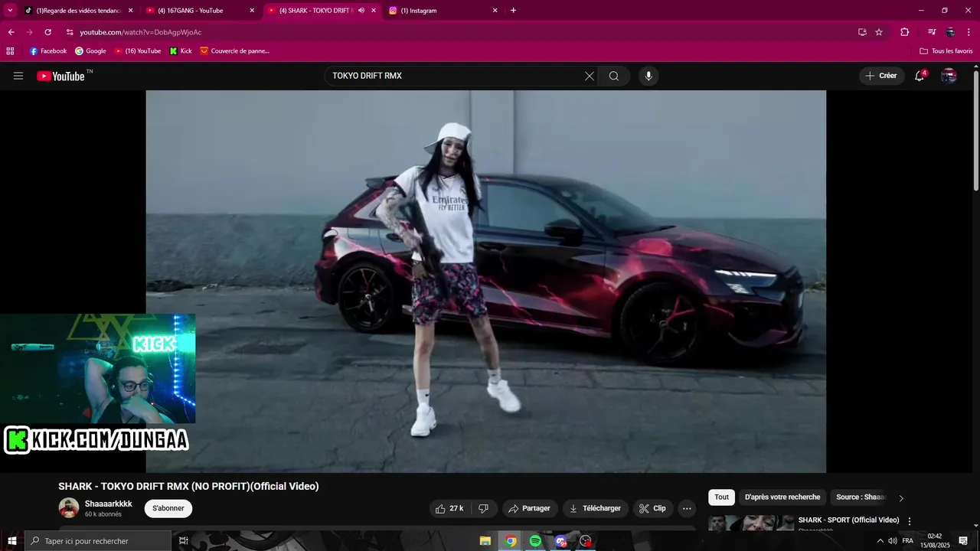
Task: Switch the FRA keyboard language indicator
Action: click(908, 541)
